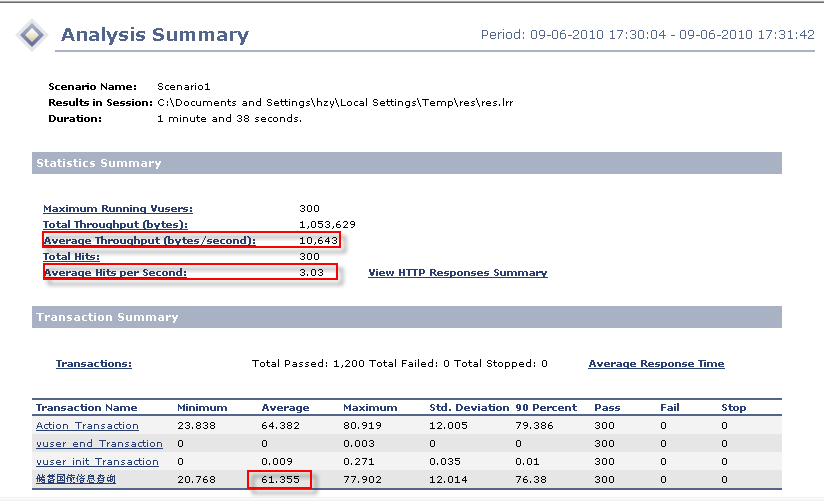
Task: Click the Chinese-named transaction link in last row
Action: (x=76, y=480)
